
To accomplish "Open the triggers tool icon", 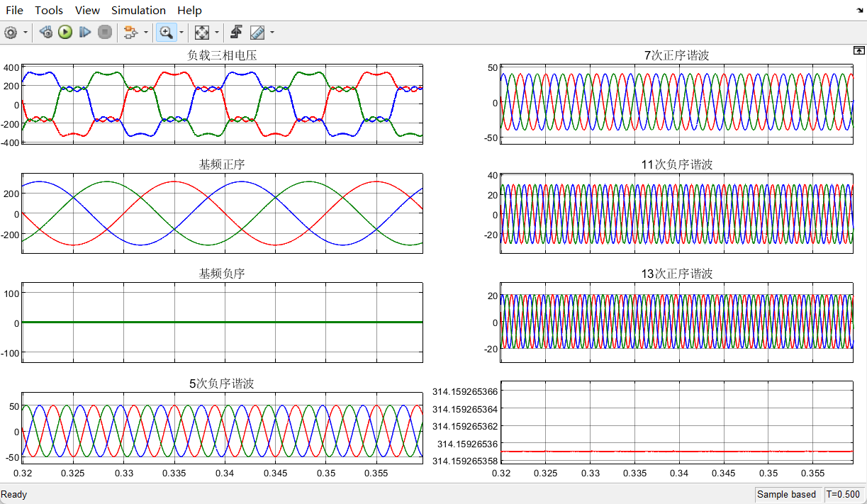I will point(237,32).
